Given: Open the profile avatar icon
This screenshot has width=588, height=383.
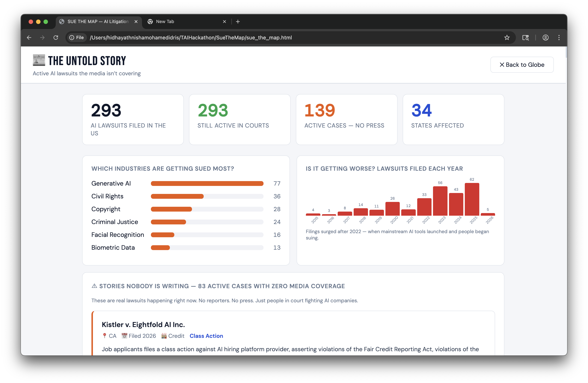Looking at the screenshot, I should 545,38.
